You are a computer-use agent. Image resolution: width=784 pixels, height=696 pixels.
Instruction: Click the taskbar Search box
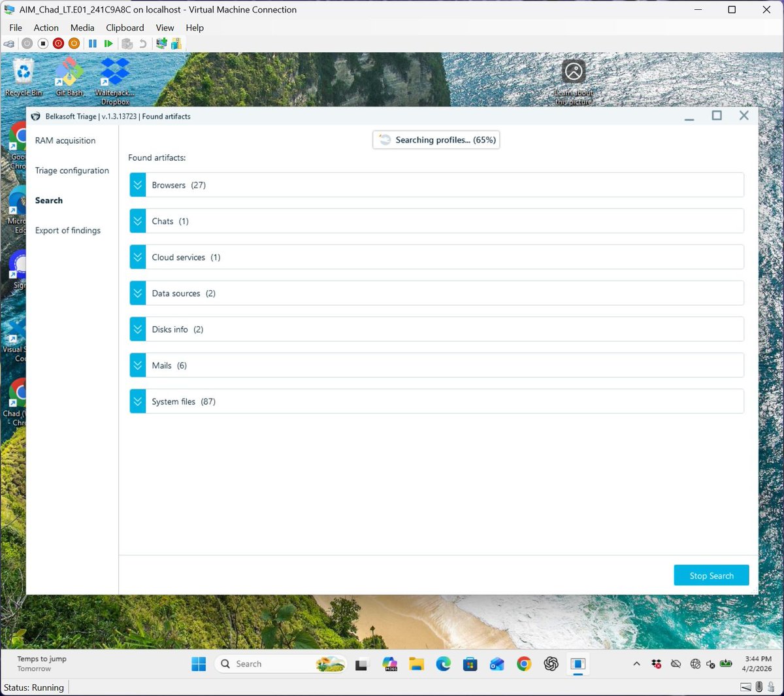pos(280,664)
